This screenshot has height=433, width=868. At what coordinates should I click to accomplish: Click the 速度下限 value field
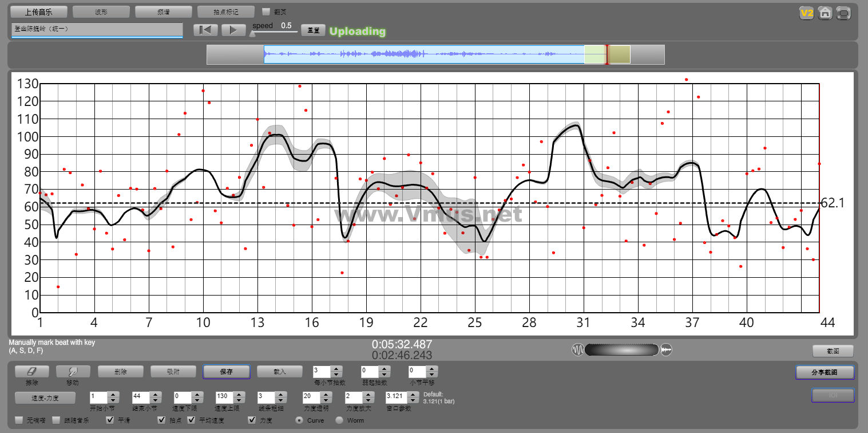pyautogui.click(x=182, y=397)
